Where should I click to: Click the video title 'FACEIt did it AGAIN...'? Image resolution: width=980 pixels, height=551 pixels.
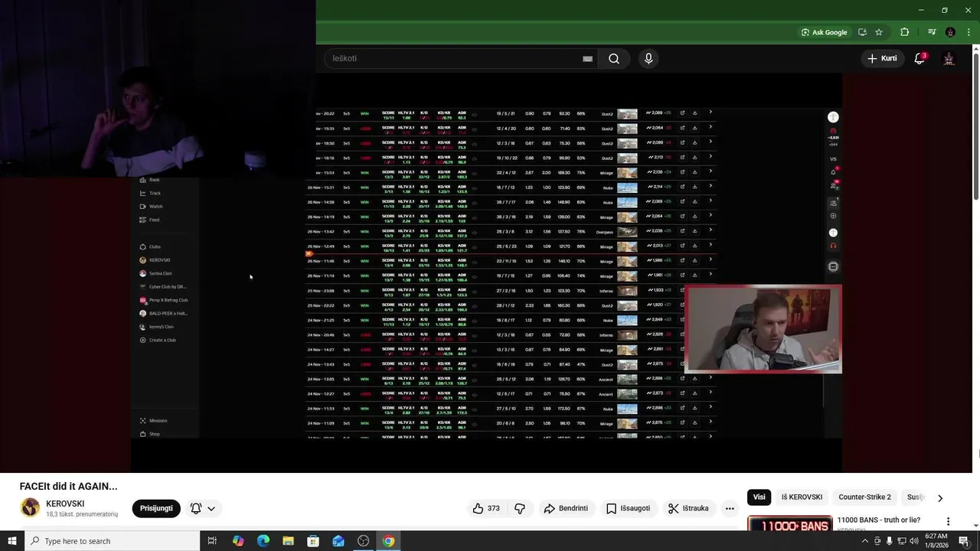[69, 486]
